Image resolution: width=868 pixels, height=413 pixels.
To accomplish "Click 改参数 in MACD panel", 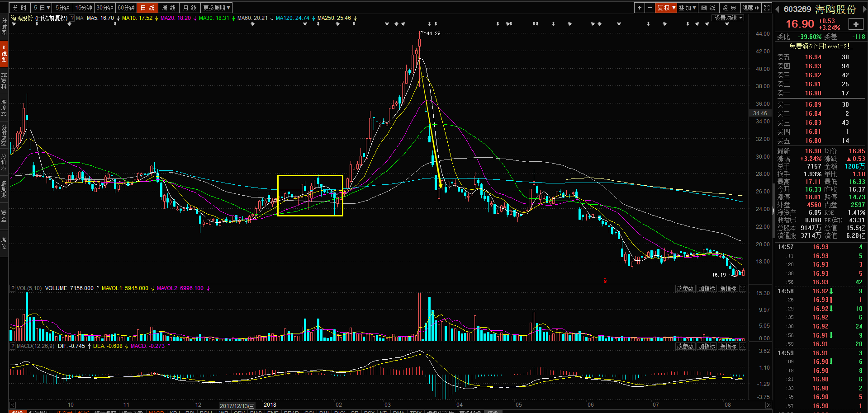I will coord(685,346).
